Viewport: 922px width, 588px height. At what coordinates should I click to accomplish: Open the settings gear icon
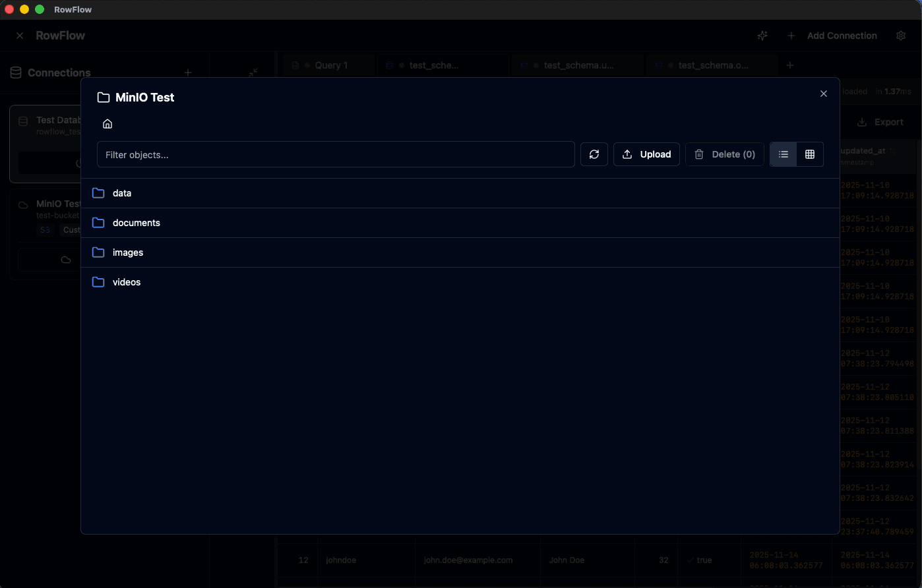click(901, 36)
